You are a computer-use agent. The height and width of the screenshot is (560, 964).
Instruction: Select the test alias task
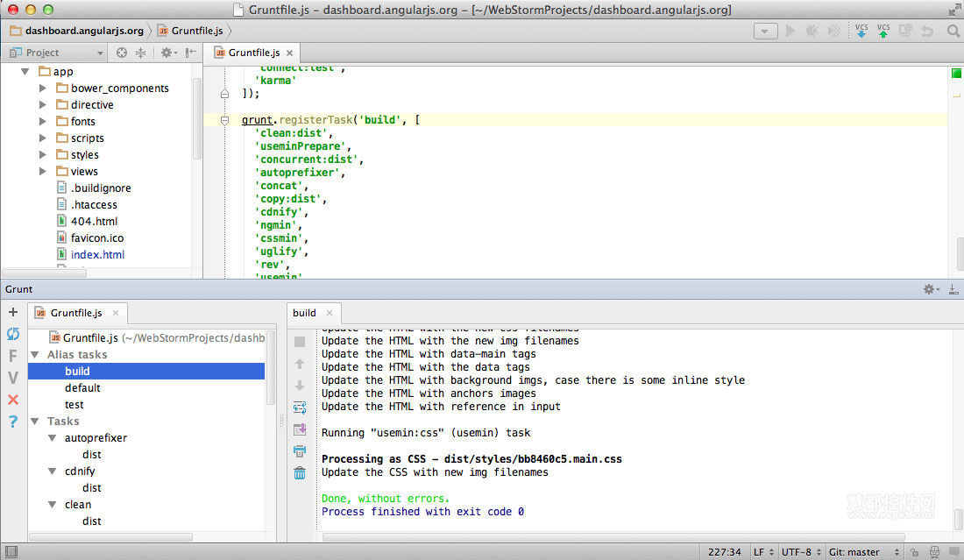74,405
